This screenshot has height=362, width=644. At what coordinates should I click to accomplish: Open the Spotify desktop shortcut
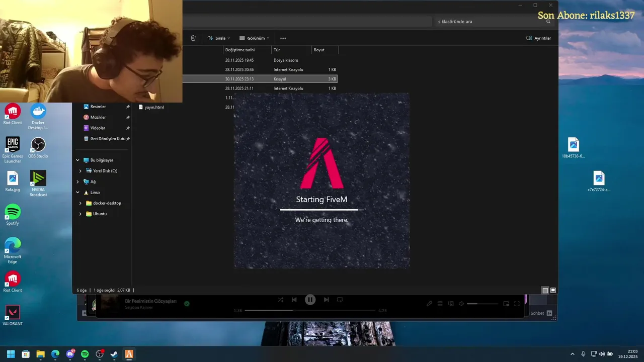[x=13, y=215]
